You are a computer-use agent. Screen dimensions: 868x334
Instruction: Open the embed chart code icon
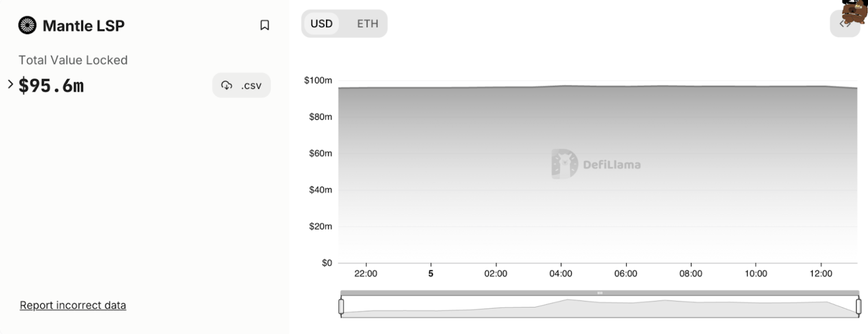(844, 24)
